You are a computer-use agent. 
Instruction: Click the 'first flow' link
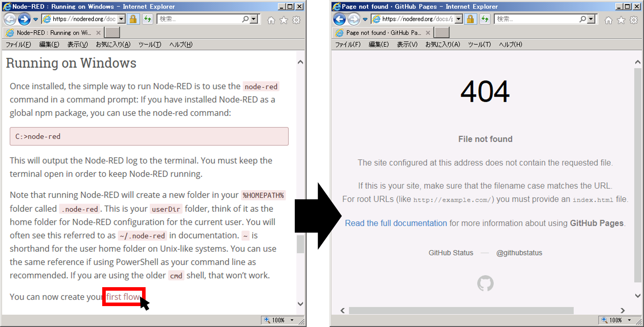click(123, 297)
